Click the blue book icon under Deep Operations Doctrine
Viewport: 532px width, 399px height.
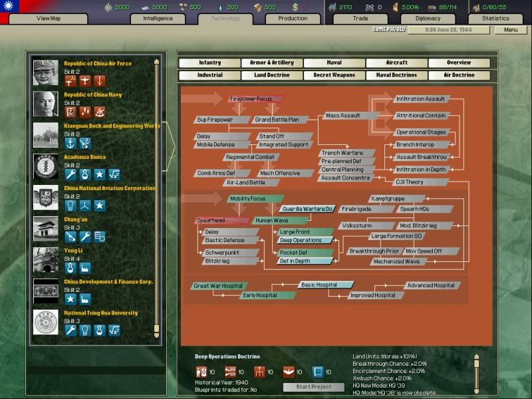[x=317, y=372]
